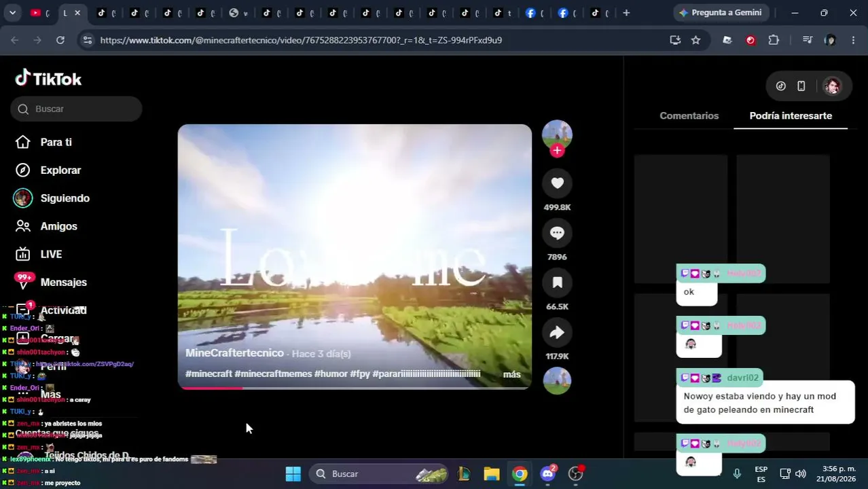Open the #minecraft hashtag

(209, 374)
